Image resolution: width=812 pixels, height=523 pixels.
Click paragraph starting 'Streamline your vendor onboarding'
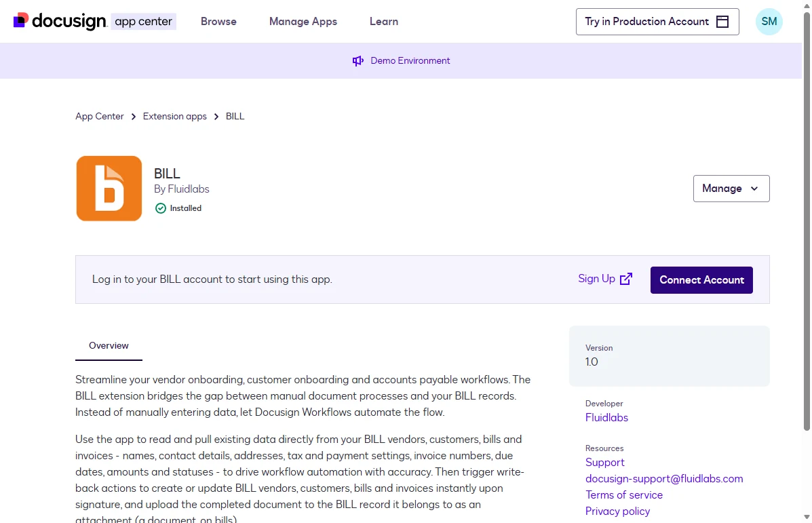(x=303, y=396)
